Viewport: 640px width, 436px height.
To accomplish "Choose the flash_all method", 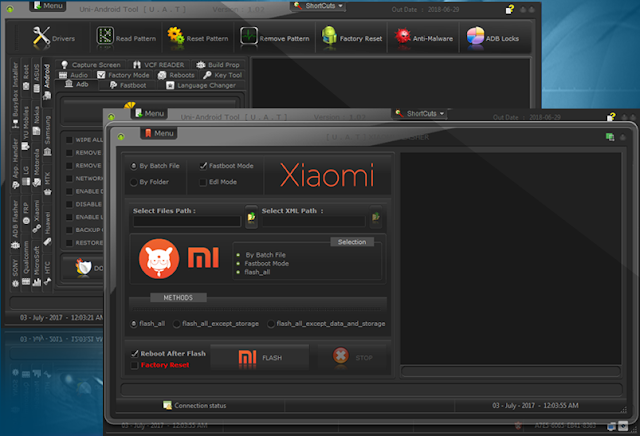I will (147, 323).
